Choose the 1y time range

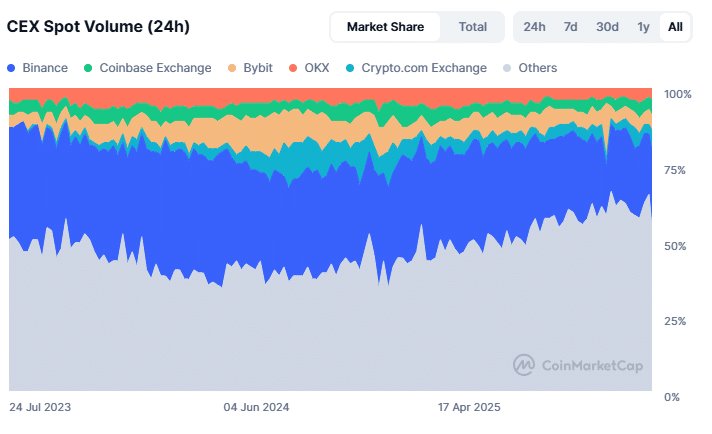(x=643, y=27)
